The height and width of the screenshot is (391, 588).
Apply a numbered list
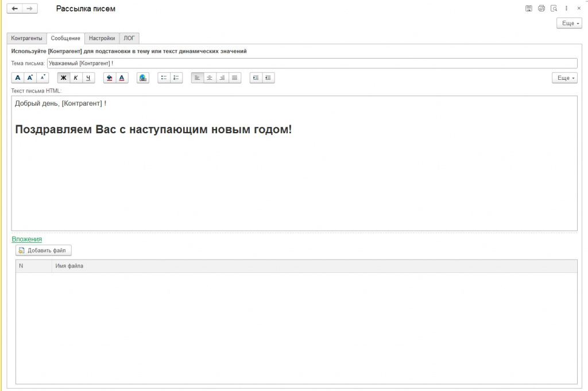[176, 78]
